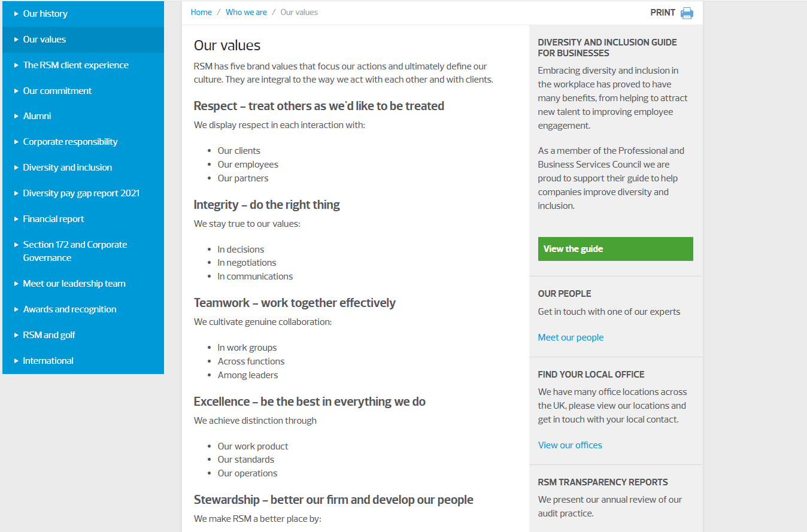This screenshot has width=807, height=532.
Task: Follow the Meet our people link
Action: 571,338
